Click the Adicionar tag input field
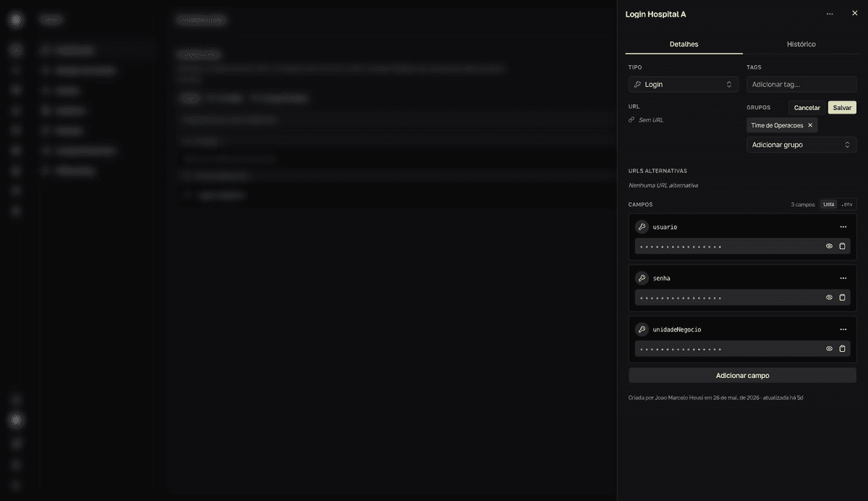 801,84
